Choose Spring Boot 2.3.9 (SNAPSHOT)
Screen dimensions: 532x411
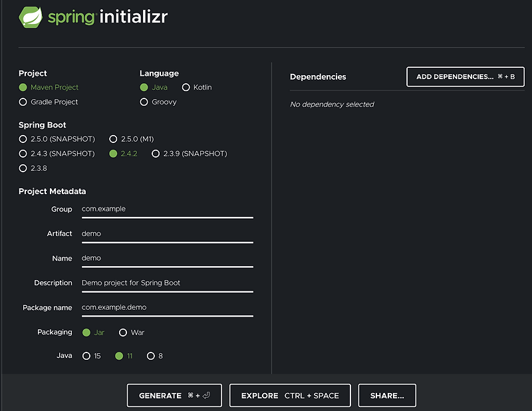(156, 154)
